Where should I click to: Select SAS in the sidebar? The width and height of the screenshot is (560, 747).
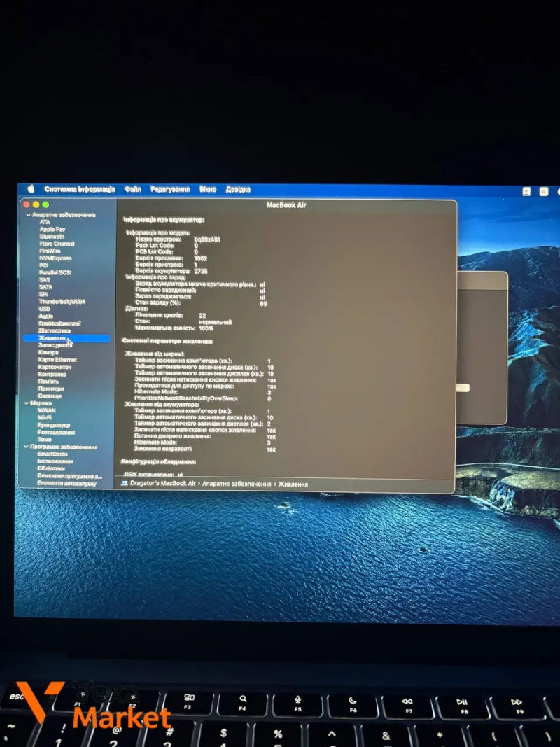click(44, 279)
